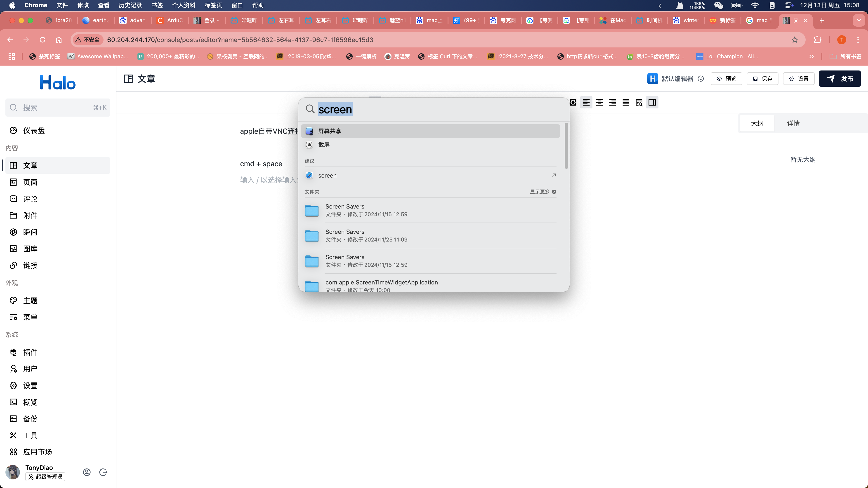Viewport: 868px width, 488px height.
Task: Open the 附件 sidebar menu item
Action: (30, 215)
